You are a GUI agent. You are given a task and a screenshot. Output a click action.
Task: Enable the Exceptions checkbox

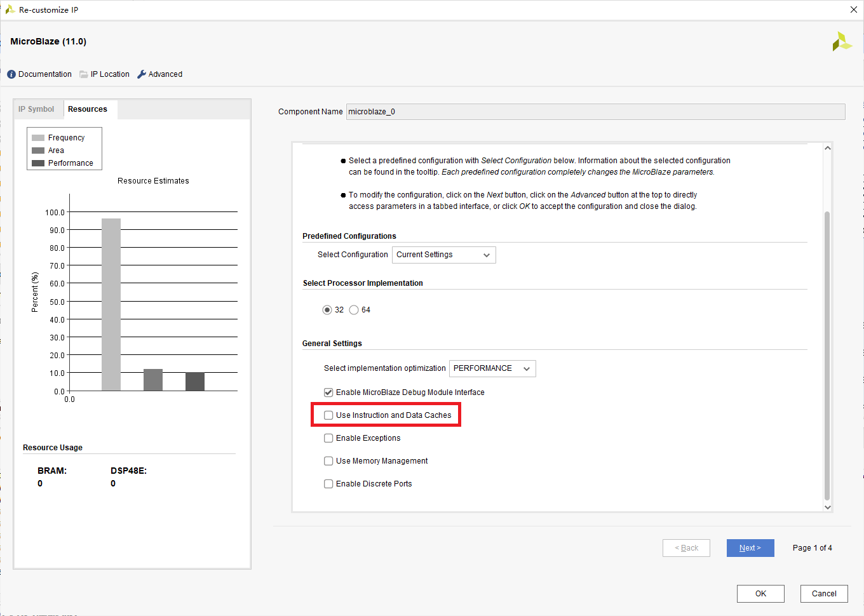(x=328, y=438)
